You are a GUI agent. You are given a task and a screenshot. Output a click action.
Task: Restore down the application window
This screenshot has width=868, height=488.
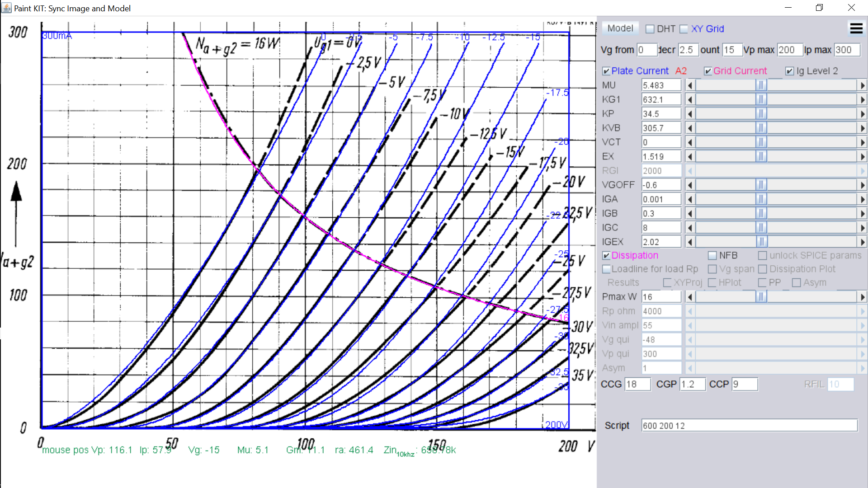coord(819,8)
